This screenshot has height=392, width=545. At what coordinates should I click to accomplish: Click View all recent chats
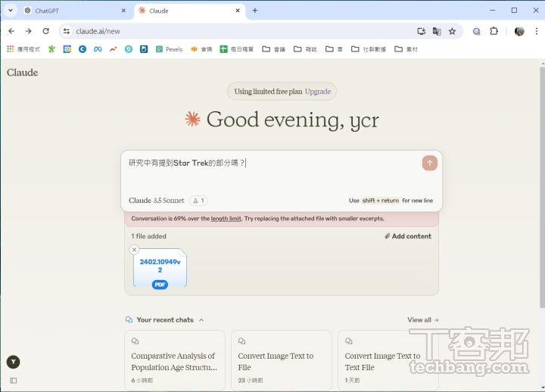point(422,319)
